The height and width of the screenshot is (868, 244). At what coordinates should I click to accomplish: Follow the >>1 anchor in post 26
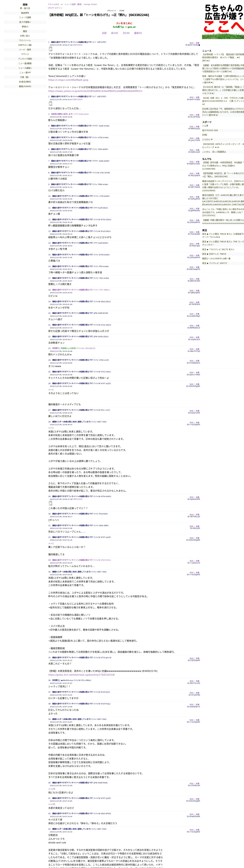click(x=51, y=390)
